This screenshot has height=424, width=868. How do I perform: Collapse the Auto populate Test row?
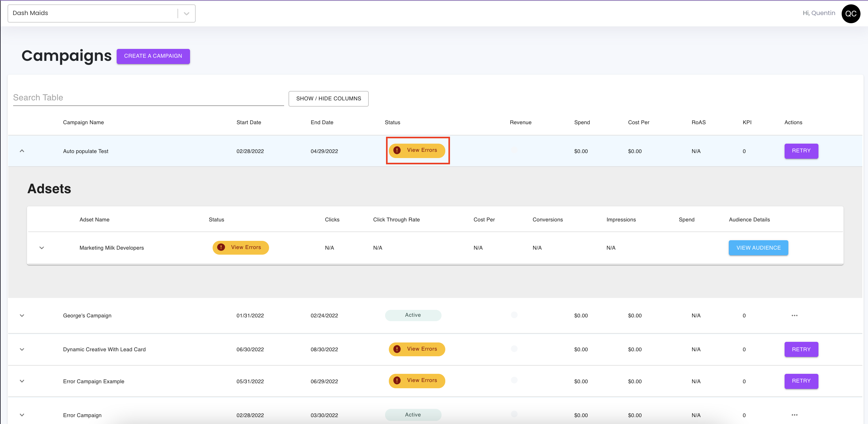pos(22,151)
